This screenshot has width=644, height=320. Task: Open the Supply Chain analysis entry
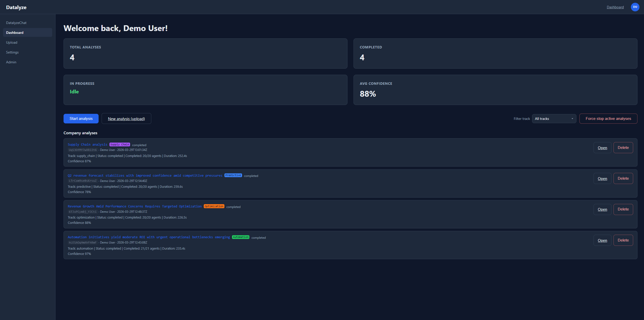(602, 148)
